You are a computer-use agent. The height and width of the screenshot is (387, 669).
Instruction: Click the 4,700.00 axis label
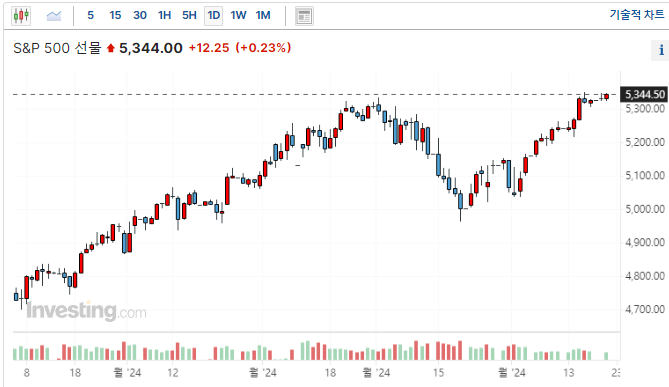click(x=645, y=309)
